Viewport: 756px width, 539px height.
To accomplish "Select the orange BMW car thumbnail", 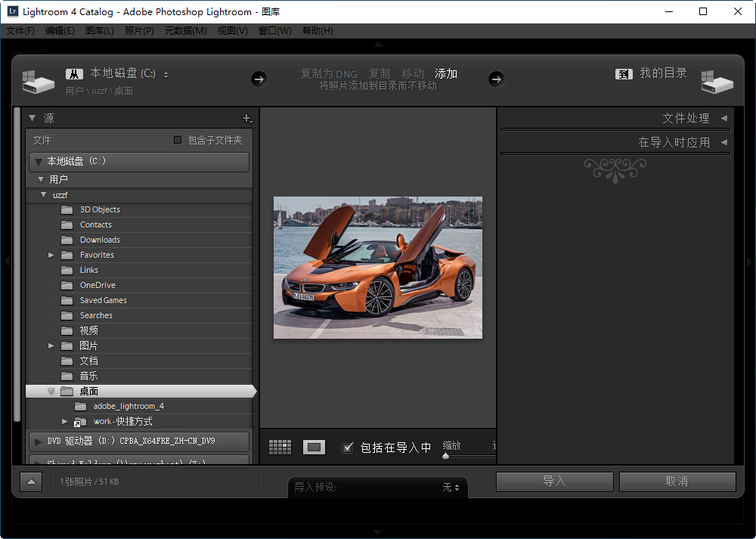I will point(378,268).
